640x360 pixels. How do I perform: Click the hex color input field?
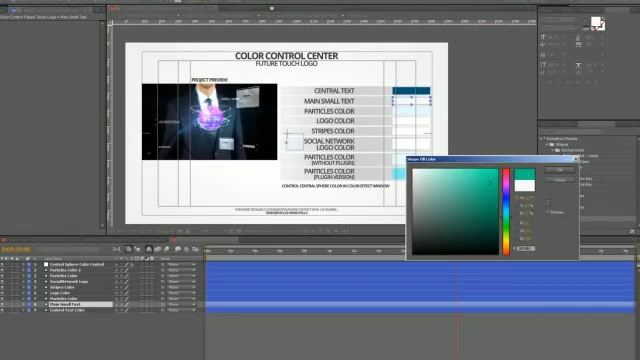[526, 248]
